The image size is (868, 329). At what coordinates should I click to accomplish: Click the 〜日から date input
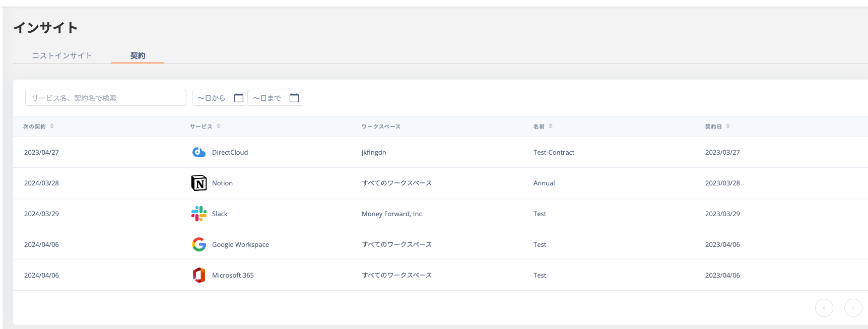pos(220,98)
